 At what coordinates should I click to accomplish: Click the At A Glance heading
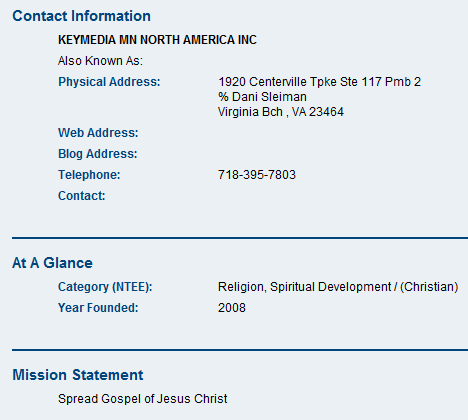tap(52, 263)
